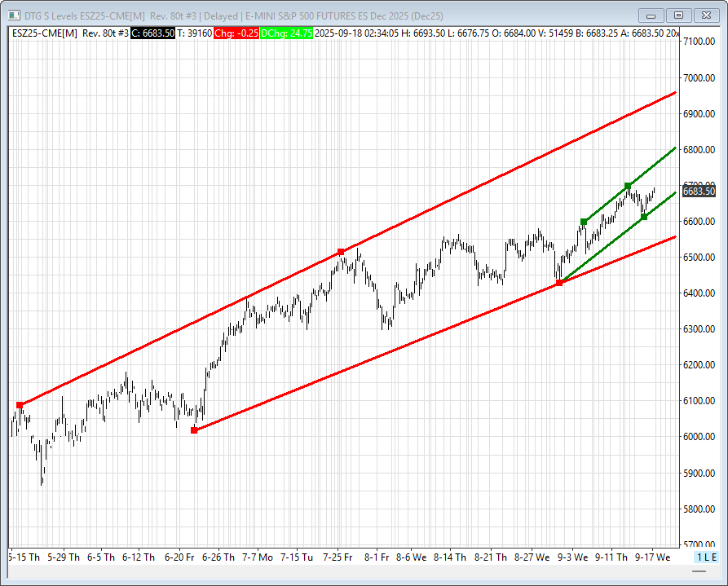
Task: Click the '6-26 Th' date label
Action: point(218,557)
